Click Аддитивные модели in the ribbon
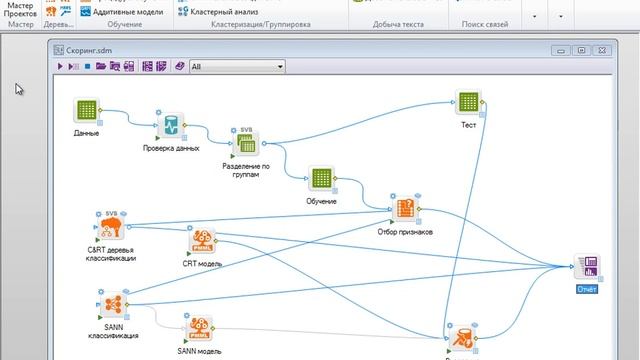The image size is (640, 360). click(x=122, y=12)
